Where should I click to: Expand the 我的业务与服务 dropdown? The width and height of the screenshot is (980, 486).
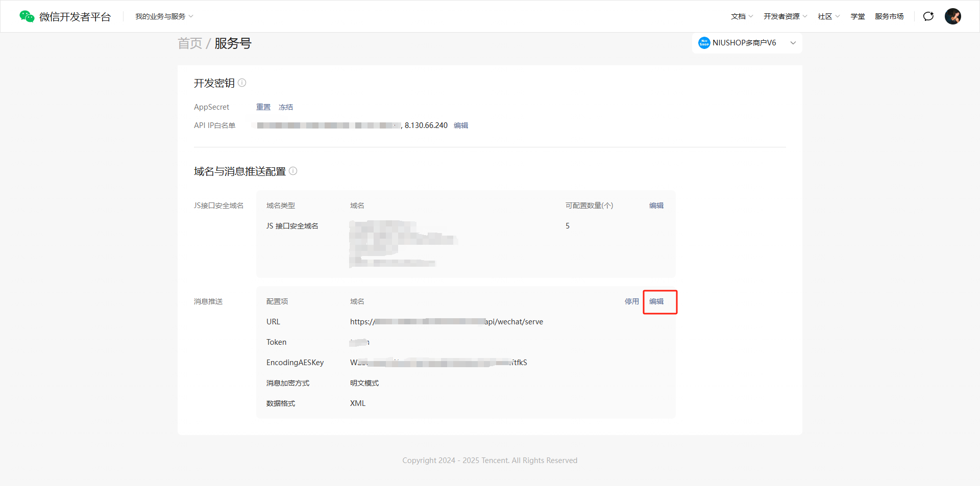pyautogui.click(x=164, y=16)
